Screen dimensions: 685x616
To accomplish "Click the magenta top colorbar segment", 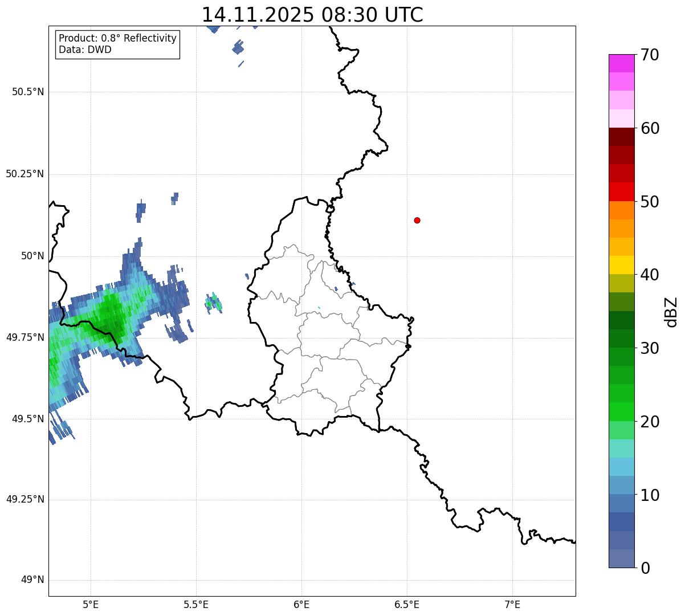I will click(621, 63).
